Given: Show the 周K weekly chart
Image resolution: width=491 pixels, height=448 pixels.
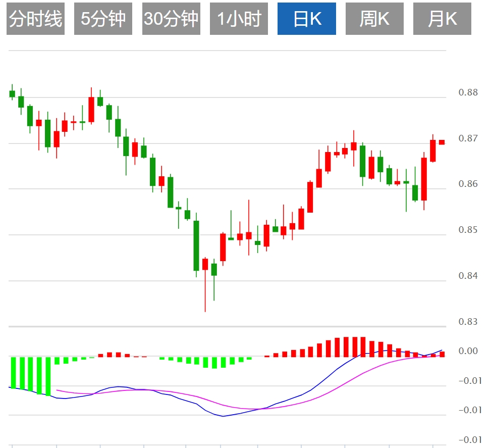Looking at the screenshot, I should point(374,19).
